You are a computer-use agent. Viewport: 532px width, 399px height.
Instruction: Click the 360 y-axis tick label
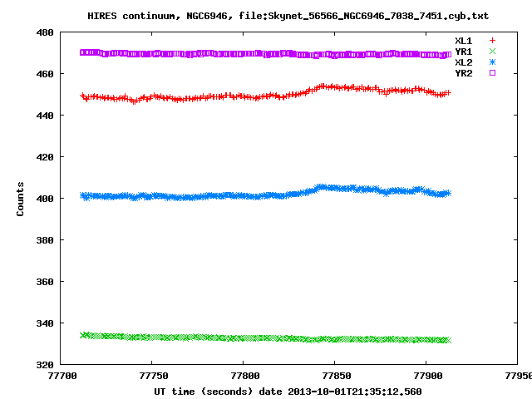click(45, 282)
